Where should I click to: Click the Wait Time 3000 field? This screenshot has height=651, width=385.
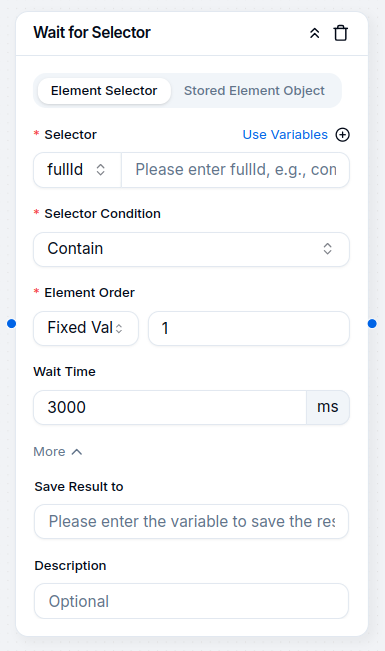coord(170,407)
